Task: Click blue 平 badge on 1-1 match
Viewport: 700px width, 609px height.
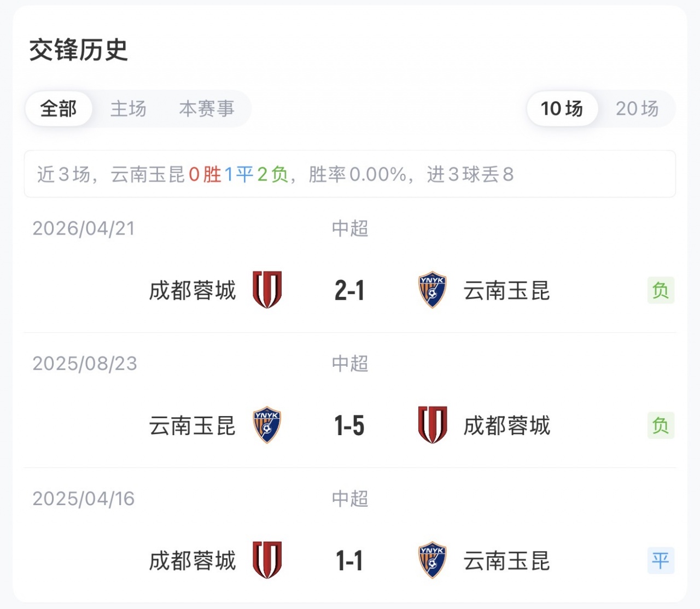Action: pos(661,560)
